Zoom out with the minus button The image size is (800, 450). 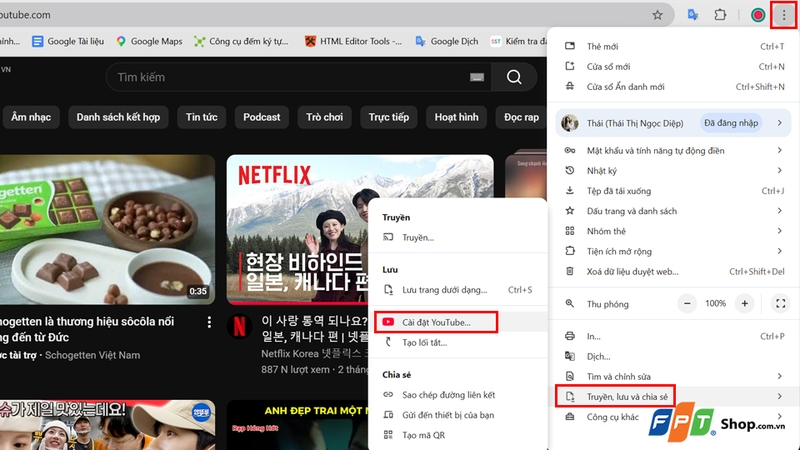coord(687,304)
